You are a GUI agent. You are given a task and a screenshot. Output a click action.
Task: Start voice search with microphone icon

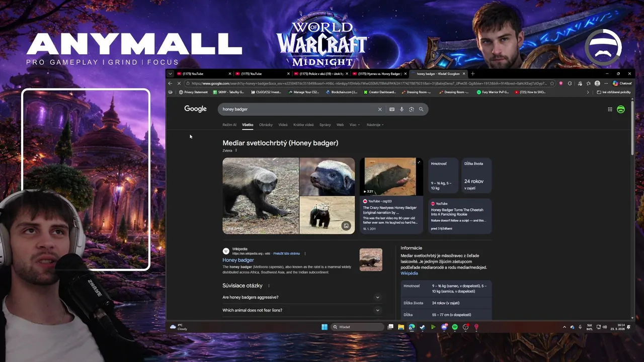(401, 109)
